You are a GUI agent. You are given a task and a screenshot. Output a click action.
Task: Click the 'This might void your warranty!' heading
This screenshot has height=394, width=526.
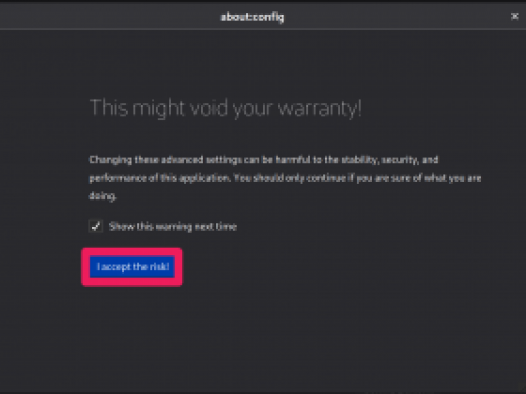coord(226,108)
